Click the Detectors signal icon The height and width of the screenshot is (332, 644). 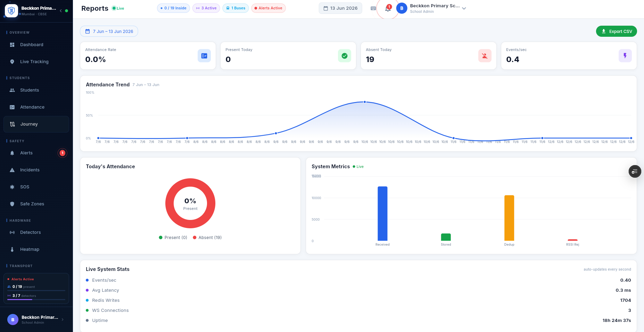click(12, 232)
